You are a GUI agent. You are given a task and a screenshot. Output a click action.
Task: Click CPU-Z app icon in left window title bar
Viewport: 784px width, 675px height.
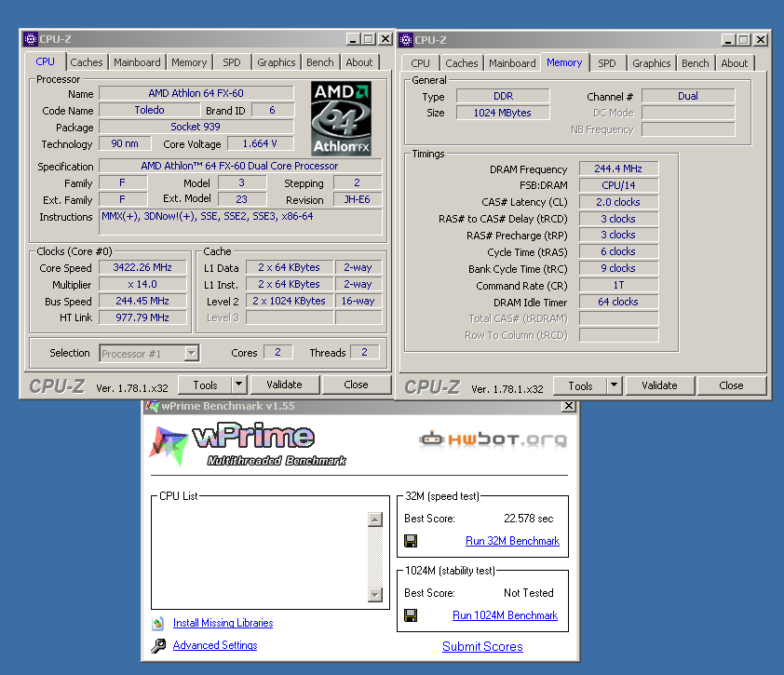(31, 39)
